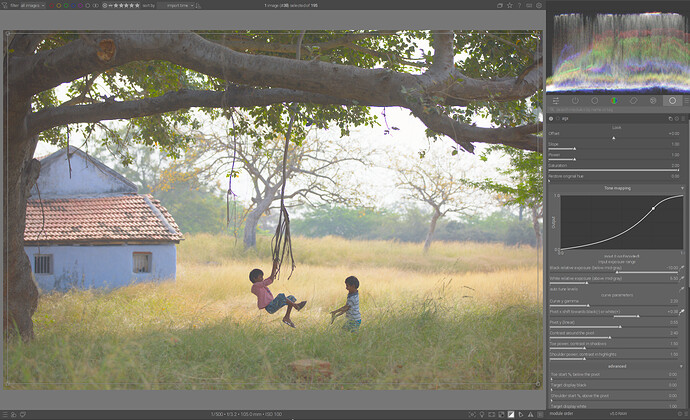Image resolution: width=690 pixels, height=420 pixels.
Task: Click the red color label filter circle
Action: pos(51,5)
